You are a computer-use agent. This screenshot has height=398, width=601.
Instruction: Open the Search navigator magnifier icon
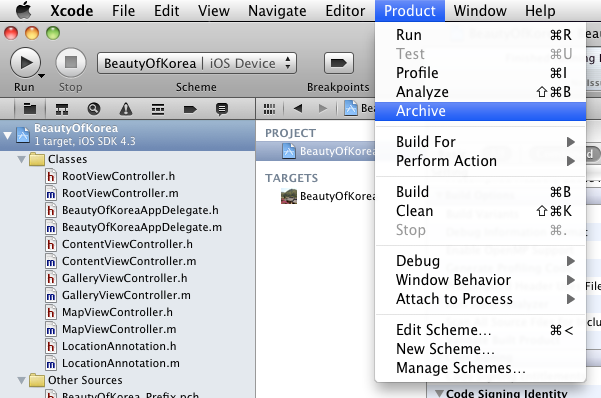94,109
